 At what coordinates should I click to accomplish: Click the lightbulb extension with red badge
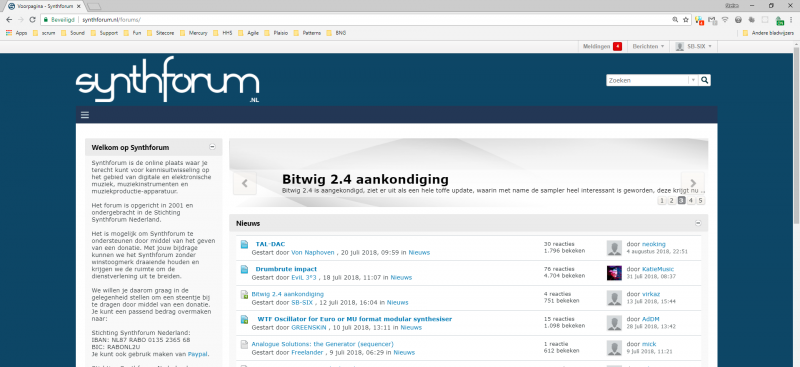(699, 20)
